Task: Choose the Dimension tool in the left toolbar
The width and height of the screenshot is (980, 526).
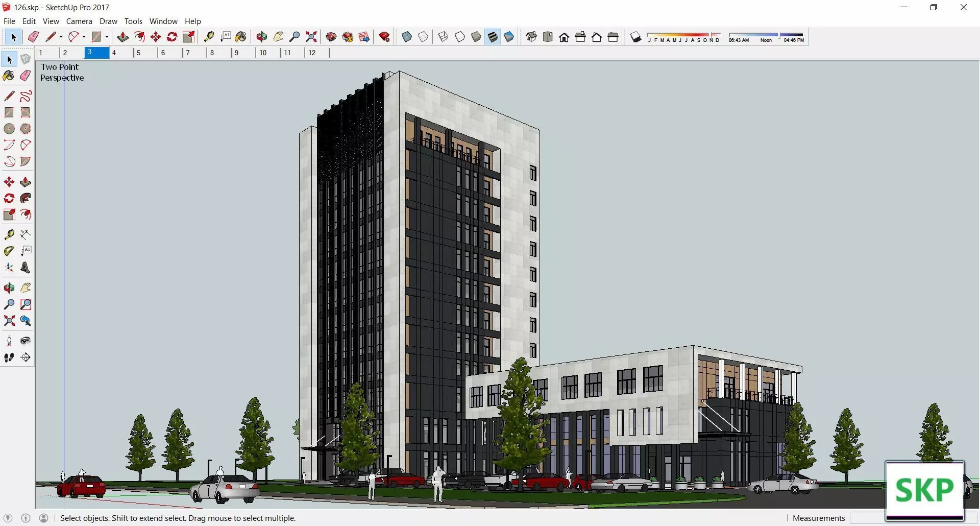Action: 26,235
